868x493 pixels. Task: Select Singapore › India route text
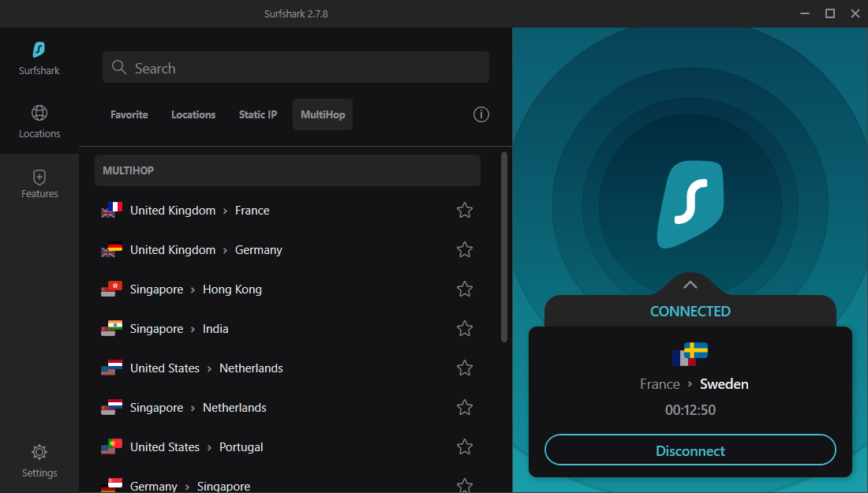coord(179,329)
